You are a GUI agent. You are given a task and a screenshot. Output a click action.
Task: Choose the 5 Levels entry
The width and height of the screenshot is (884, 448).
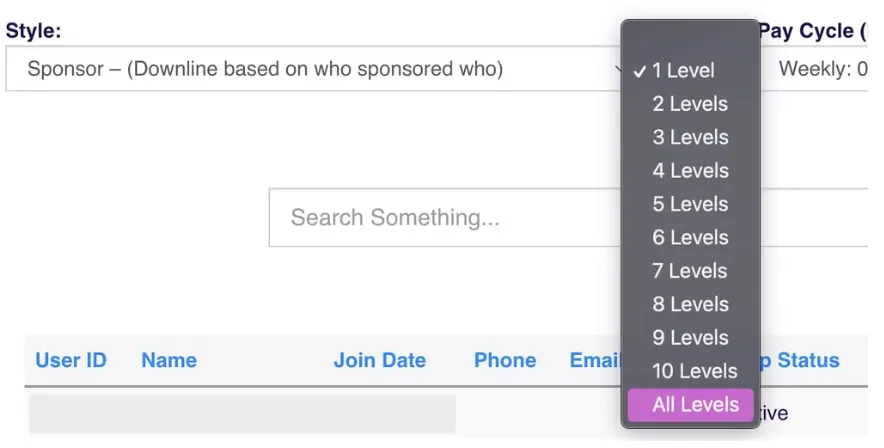tap(690, 204)
